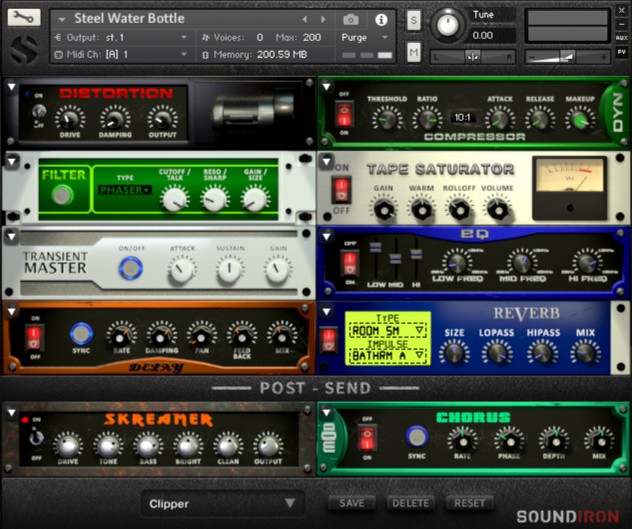Open the Filter type Phaser dropdown

click(124, 189)
